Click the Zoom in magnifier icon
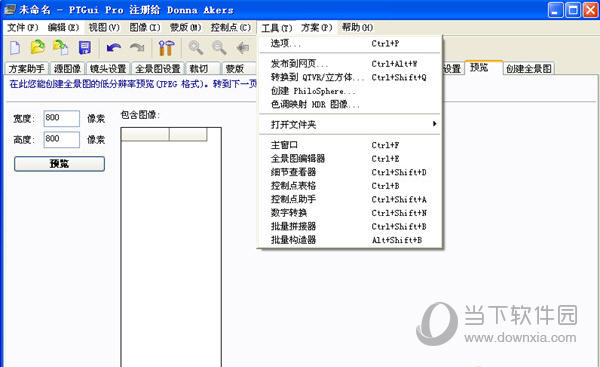This screenshot has width=600, height=367. click(196, 48)
